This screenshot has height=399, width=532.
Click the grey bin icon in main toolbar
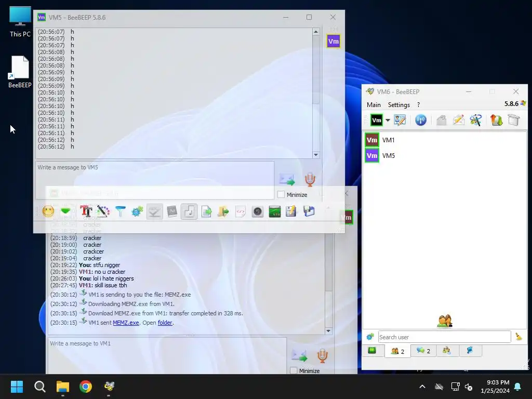514,120
